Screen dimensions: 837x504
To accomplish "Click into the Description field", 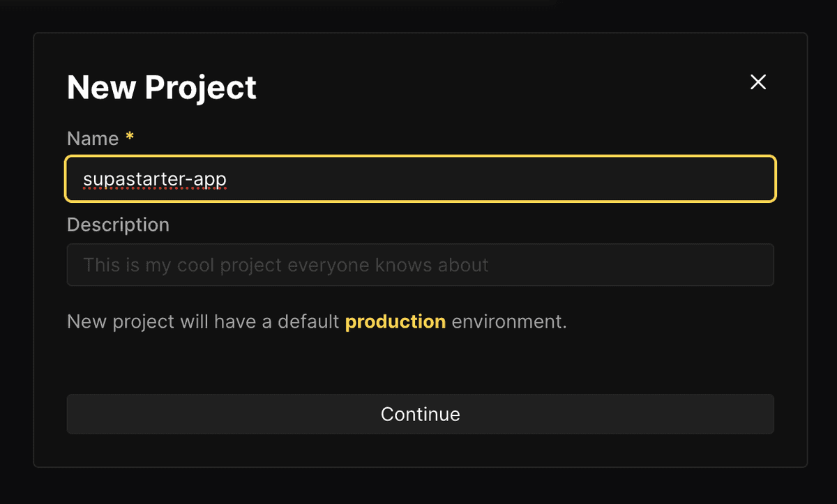I will point(420,265).
